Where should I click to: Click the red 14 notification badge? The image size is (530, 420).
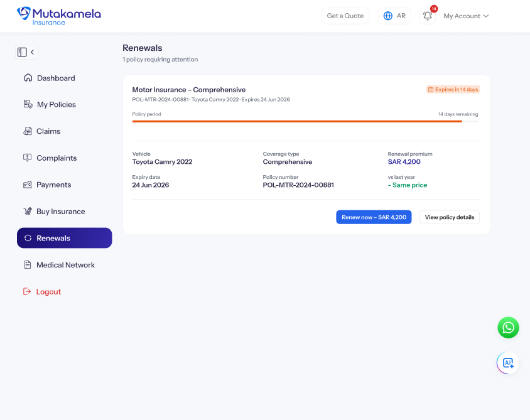(x=434, y=9)
